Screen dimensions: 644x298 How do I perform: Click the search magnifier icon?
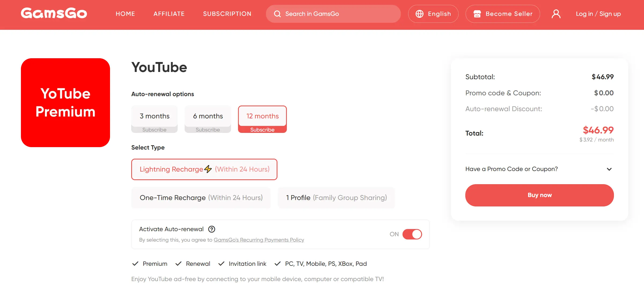click(278, 14)
